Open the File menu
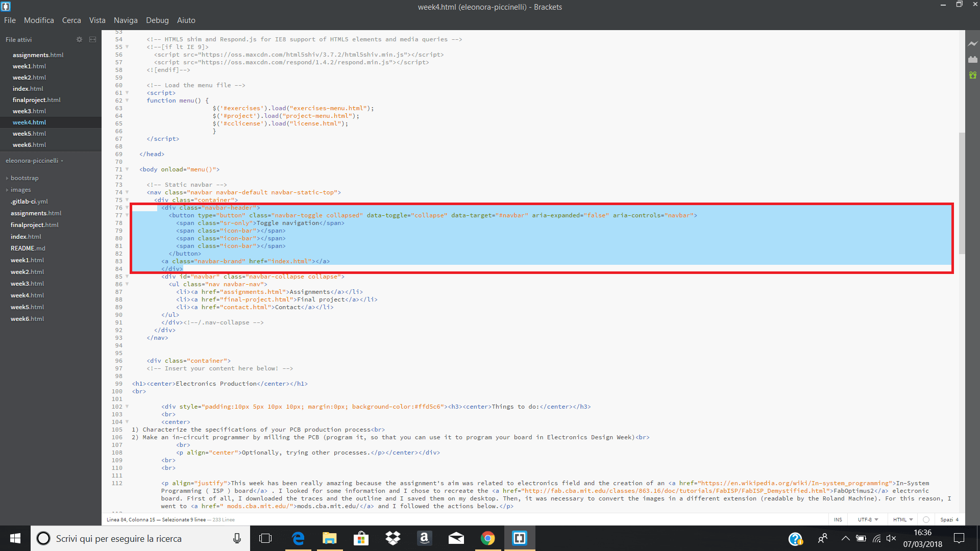Screen dimensions: 980x551 [x=10, y=20]
